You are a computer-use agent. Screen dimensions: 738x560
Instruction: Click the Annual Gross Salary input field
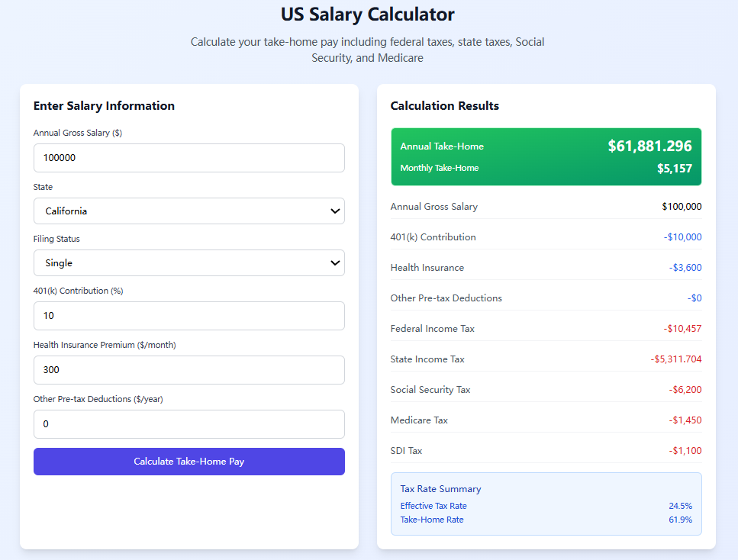click(189, 157)
